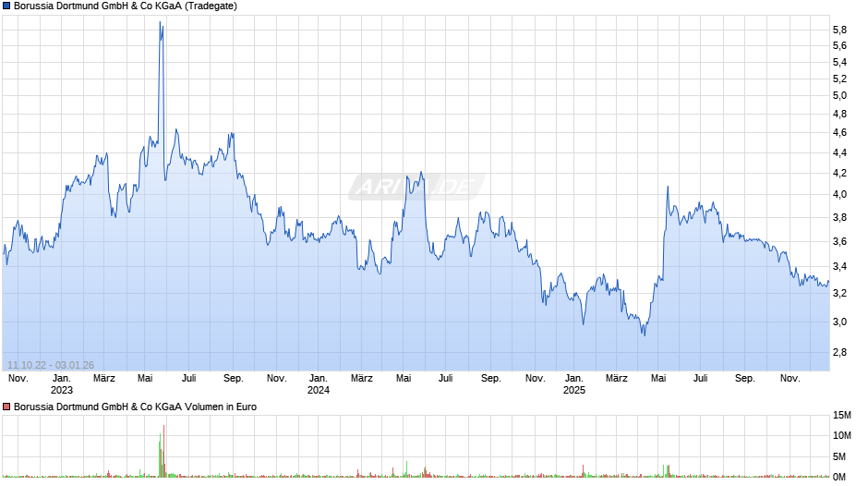
Task: Click the '15M' volume axis label
Action: point(841,415)
